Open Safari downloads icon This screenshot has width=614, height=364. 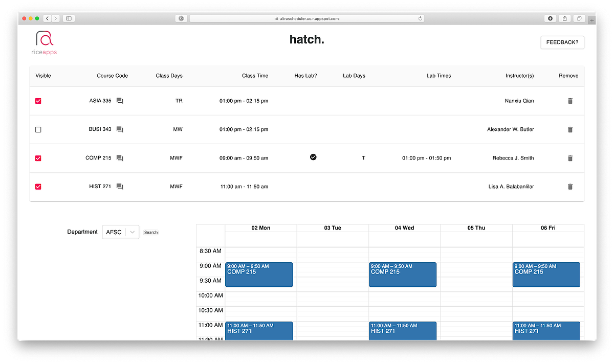tap(550, 18)
